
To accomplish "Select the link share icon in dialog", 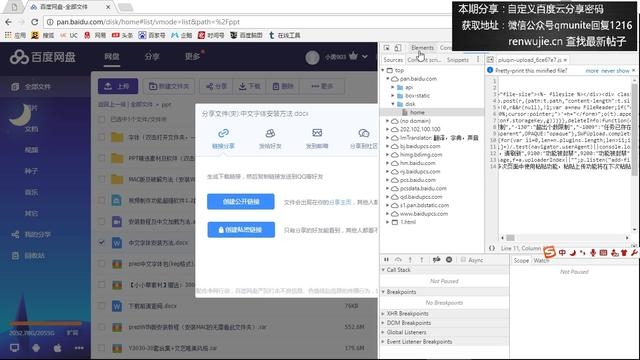I will (223, 133).
